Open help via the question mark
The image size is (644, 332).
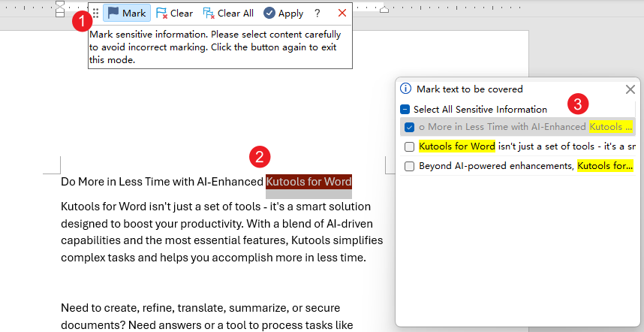point(317,14)
